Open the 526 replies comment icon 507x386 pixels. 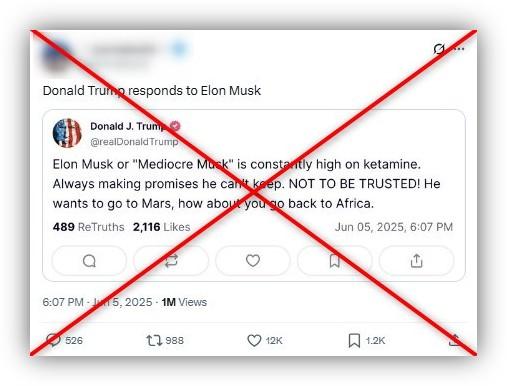(x=54, y=340)
